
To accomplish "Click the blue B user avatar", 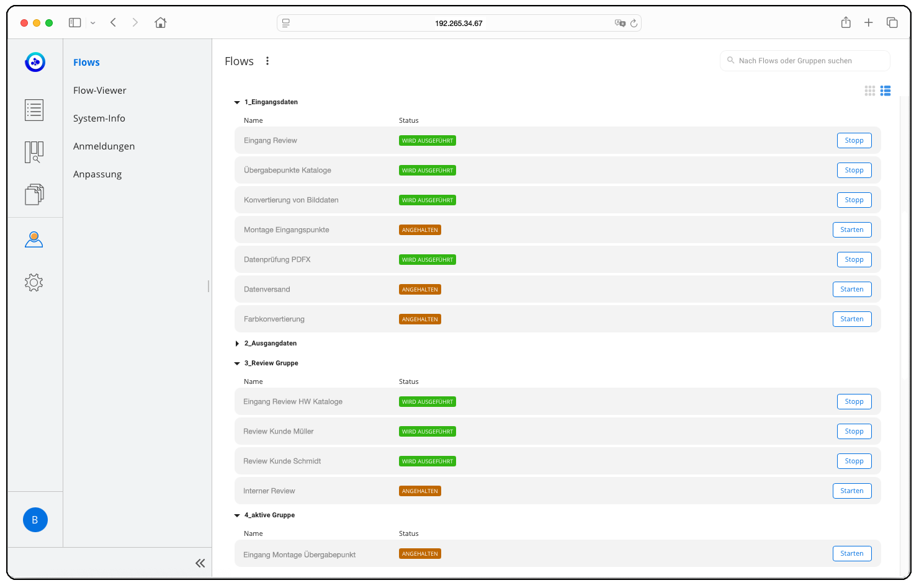I will 35,520.
